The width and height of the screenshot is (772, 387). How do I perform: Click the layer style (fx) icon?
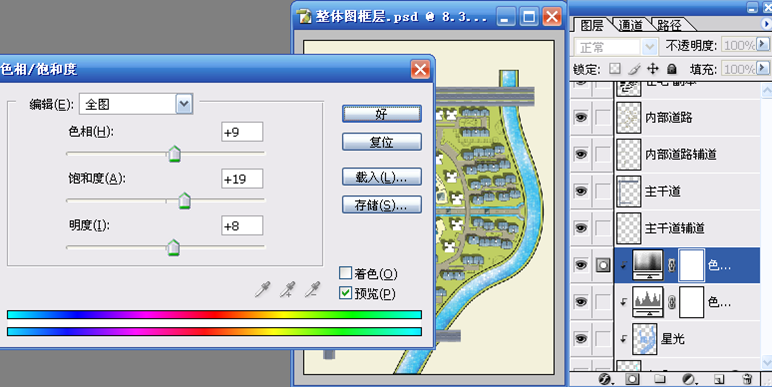point(605,379)
